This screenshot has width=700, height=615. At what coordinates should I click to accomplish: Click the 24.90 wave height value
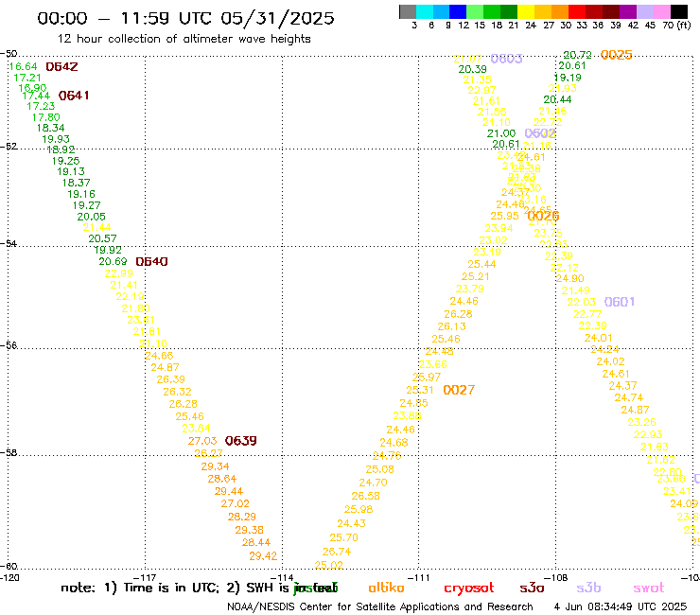(569, 279)
